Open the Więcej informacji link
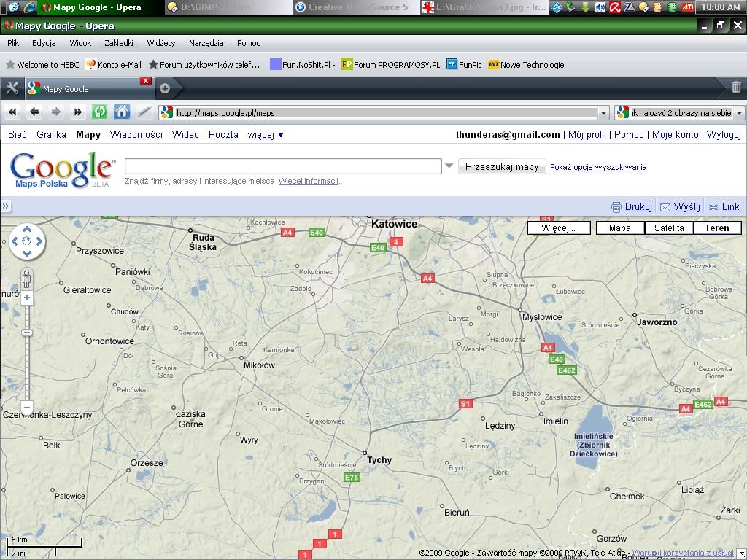747x560 pixels. (309, 181)
